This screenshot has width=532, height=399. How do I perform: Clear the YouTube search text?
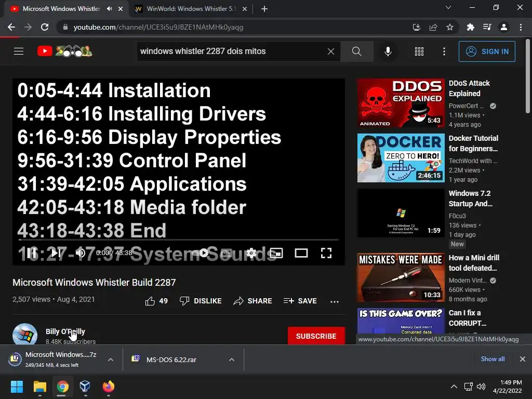(x=331, y=51)
